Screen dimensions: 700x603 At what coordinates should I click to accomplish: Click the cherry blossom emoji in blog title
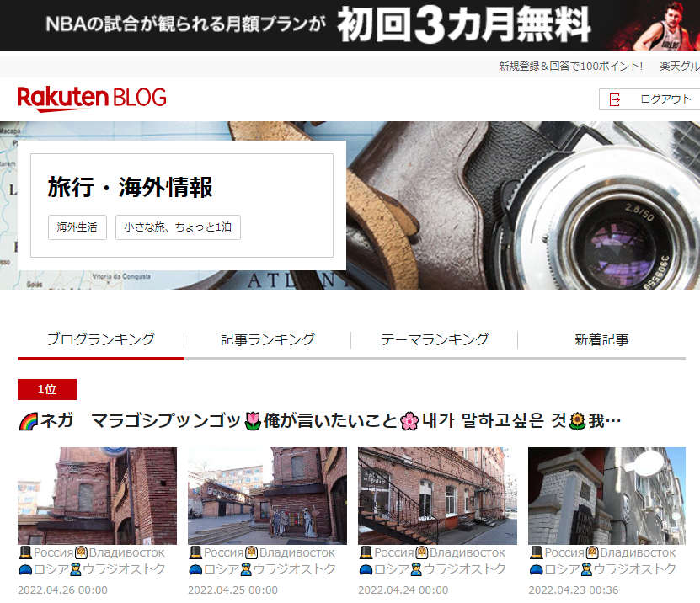point(409,421)
